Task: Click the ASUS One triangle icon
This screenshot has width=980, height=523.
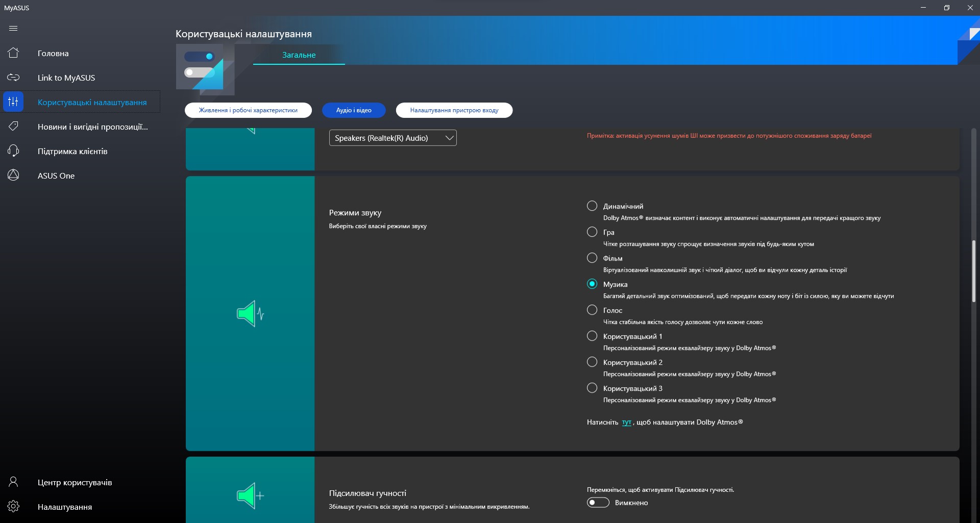Action: coord(13,176)
